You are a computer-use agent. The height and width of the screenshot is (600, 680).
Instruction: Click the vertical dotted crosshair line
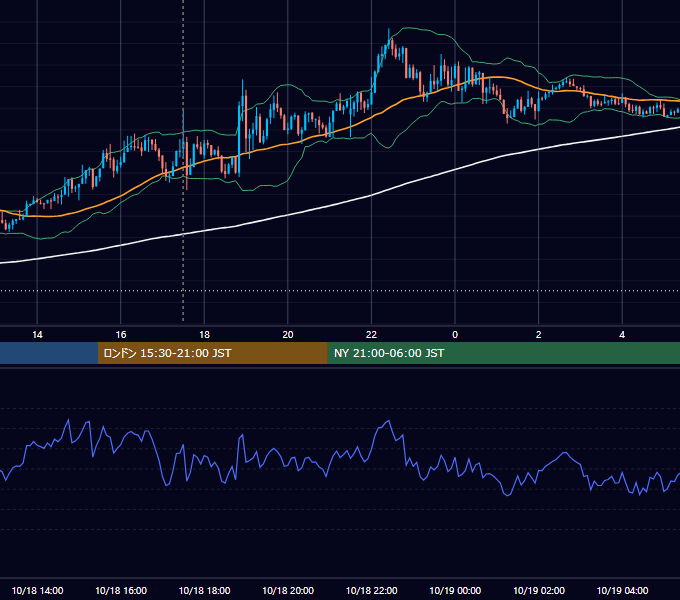[183, 160]
